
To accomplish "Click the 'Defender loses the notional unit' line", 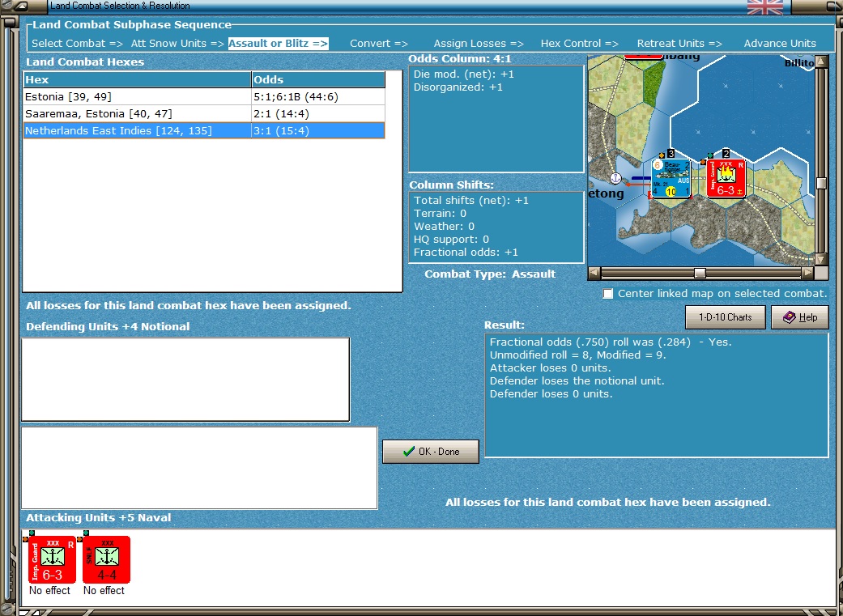I will point(577,380).
